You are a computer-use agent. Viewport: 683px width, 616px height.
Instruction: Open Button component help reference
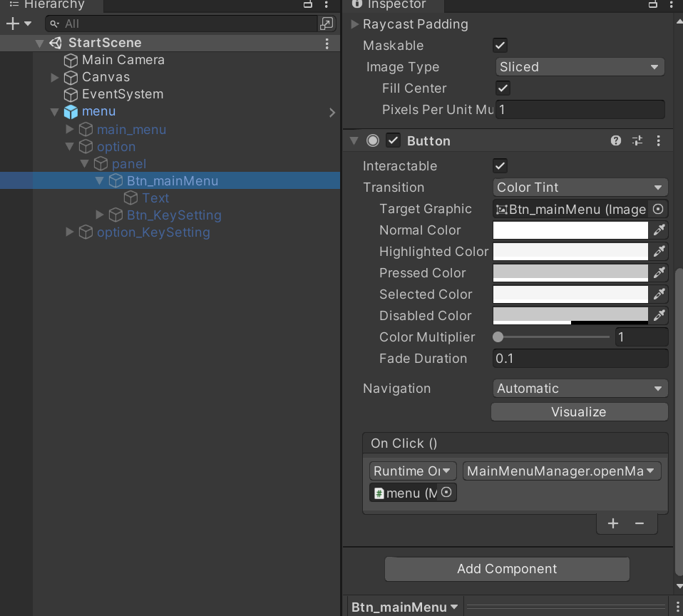(615, 140)
